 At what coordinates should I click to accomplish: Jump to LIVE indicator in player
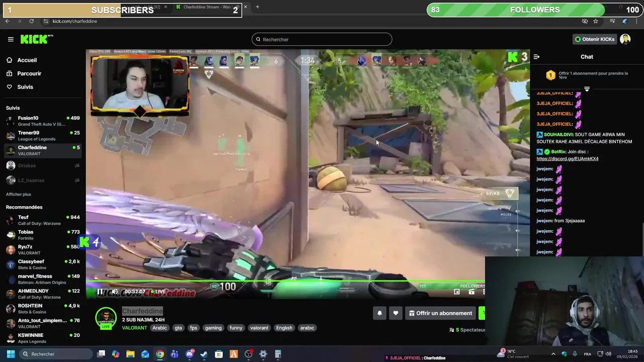pyautogui.click(x=158, y=292)
